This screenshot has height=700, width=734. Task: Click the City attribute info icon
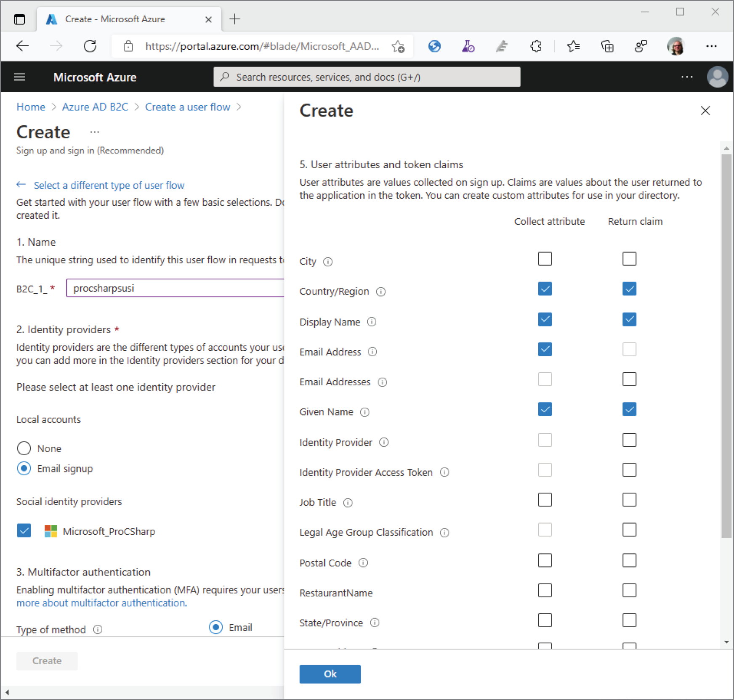[x=328, y=262]
